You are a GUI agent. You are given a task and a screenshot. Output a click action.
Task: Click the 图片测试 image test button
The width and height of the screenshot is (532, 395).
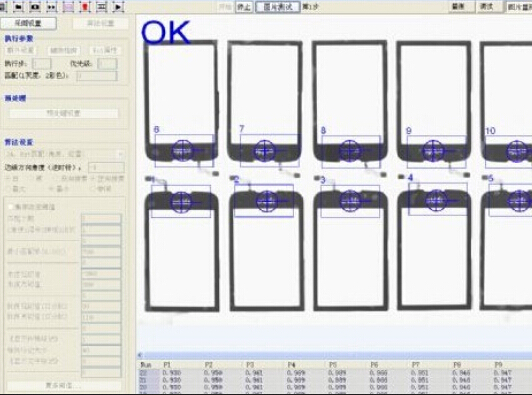278,7
